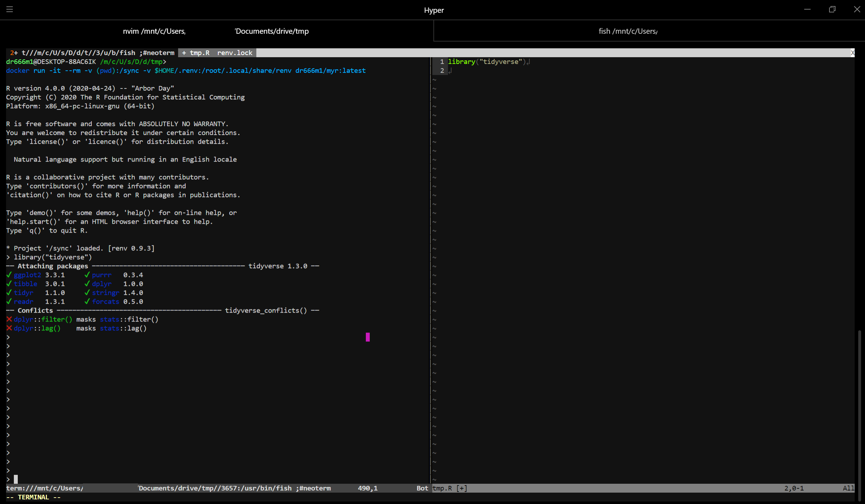Click the green check next to ggplot2
The height and width of the screenshot is (504, 865).
click(x=9, y=275)
